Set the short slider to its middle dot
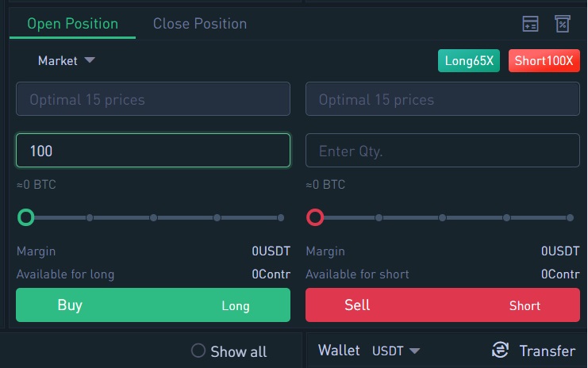This screenshot has width=588, height=368. click(x=443, y=218)
